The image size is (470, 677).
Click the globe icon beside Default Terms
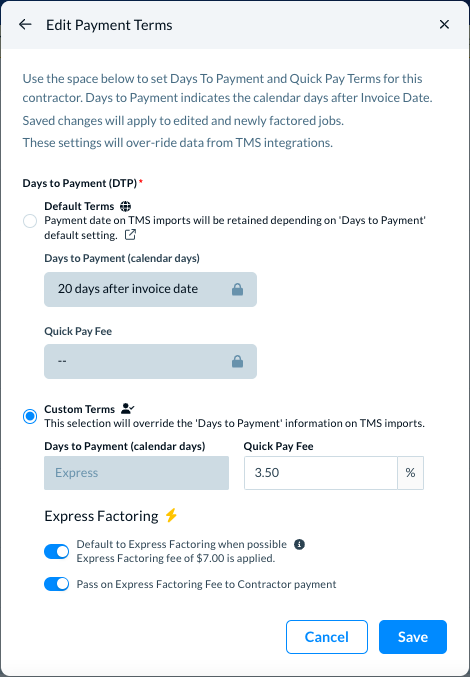[125, 206]
